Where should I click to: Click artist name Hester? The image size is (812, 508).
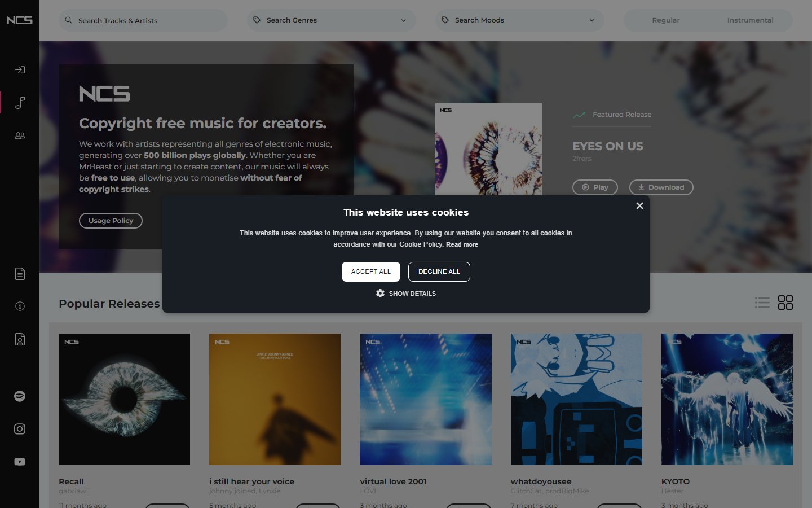coord(672,491)
